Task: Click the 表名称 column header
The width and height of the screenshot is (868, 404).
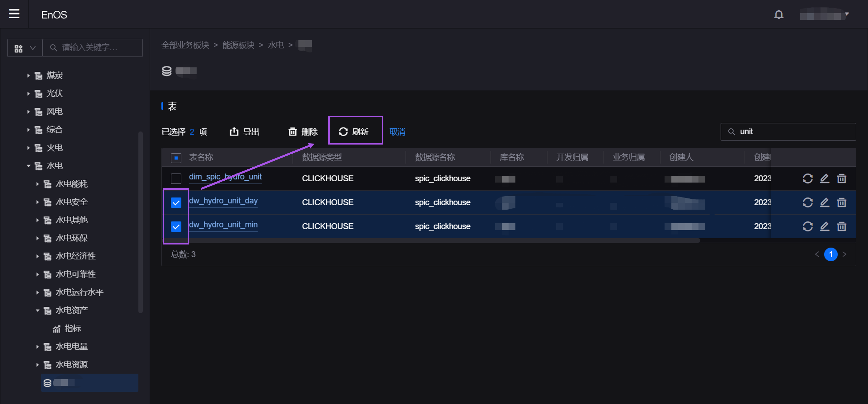Action: point(201,158)
